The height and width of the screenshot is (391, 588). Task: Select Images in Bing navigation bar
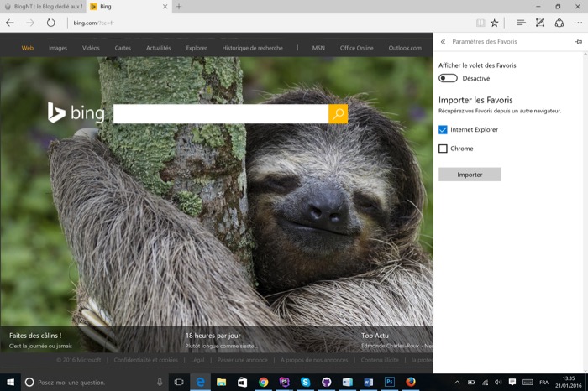(58, 48)
